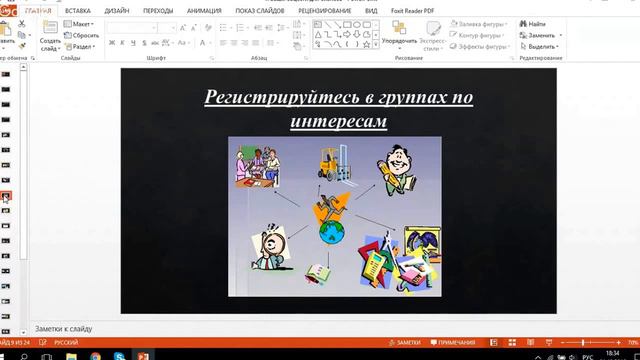Toggle strikethrough abc formatting
The height and width of the screenshot is (360, 640).
(x=155, y=43)
